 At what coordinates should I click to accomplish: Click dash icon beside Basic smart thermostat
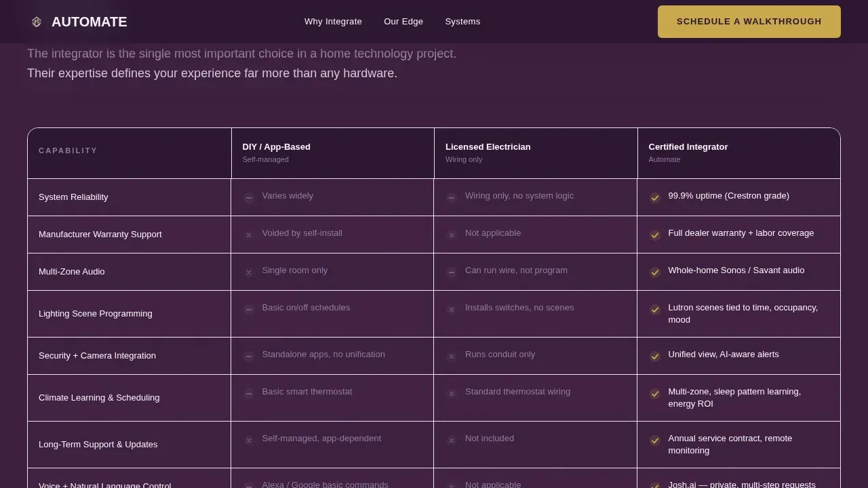click(x=249, y=394)
